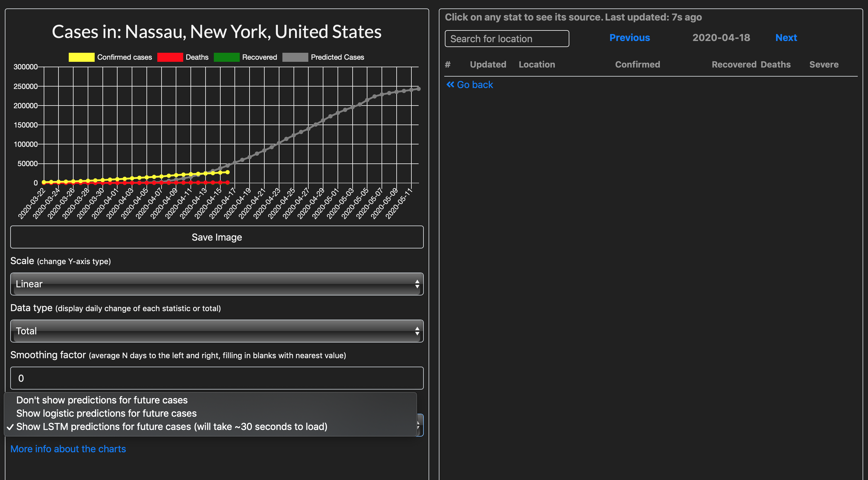Image resolution: width=868 pixels, height=480 pixels.
Task: Click the last yellow confirmed data point
Action: 228,172
